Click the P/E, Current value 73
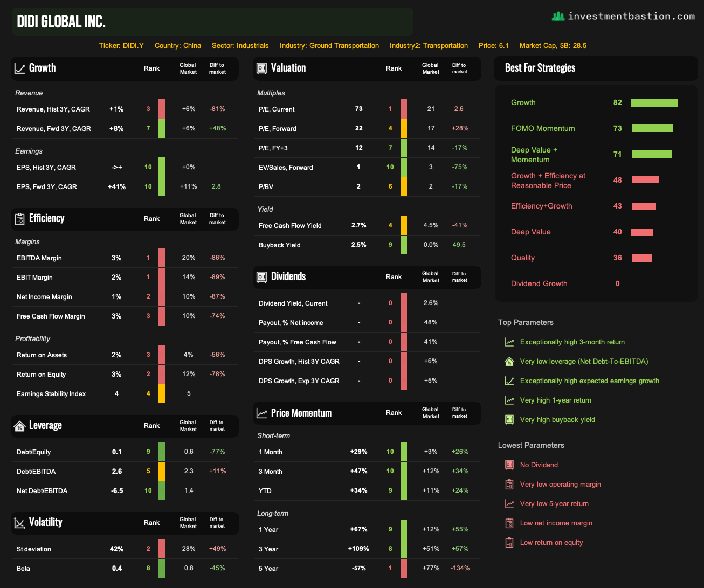704x588 pixels. 359,109
